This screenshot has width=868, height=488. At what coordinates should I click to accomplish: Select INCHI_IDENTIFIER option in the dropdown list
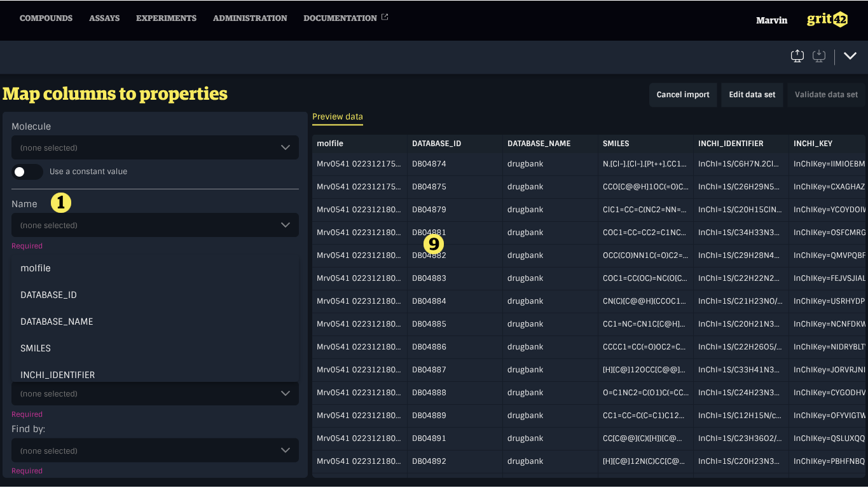(155, 374)
